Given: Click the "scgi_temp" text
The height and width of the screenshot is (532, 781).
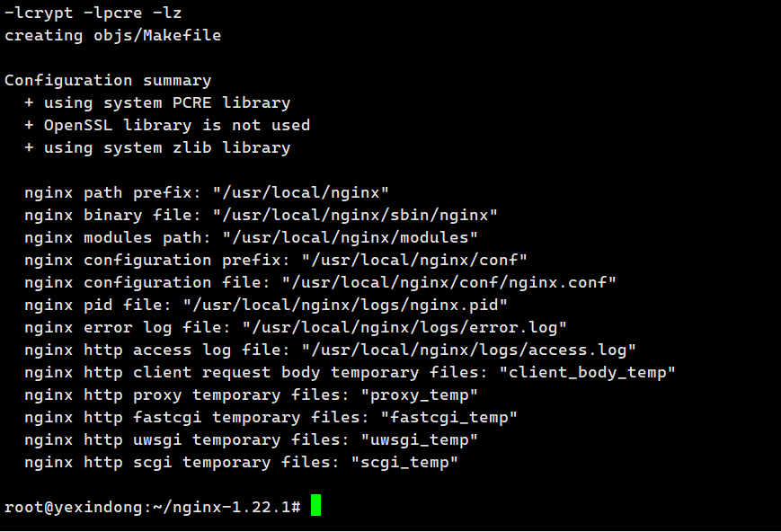Looking at the screenshot, I should (404, 462).
